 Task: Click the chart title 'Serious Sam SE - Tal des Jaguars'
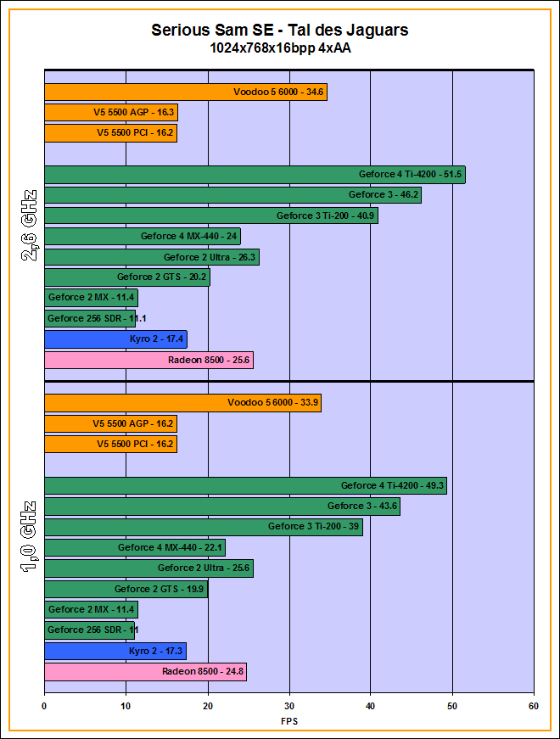click(x=280, y=30)
